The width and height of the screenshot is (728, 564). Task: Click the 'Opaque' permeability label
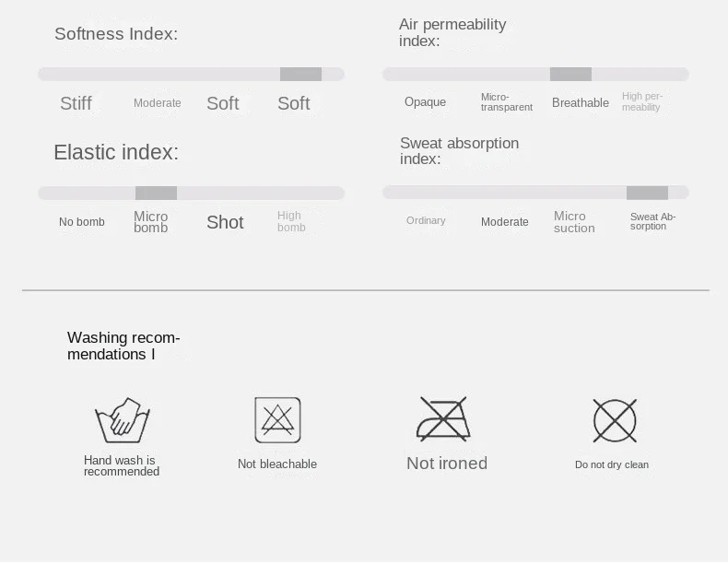[x=426, y=101]
